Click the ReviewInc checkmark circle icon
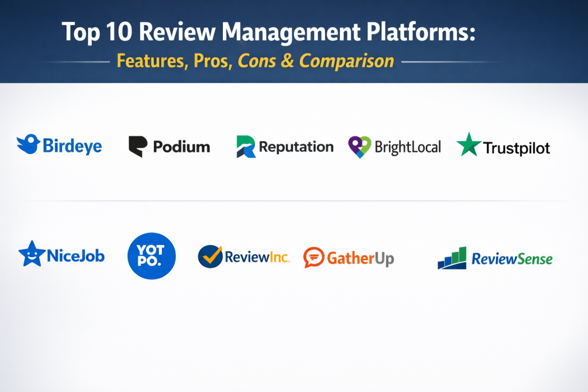588x392 pixels. [210, 256]
